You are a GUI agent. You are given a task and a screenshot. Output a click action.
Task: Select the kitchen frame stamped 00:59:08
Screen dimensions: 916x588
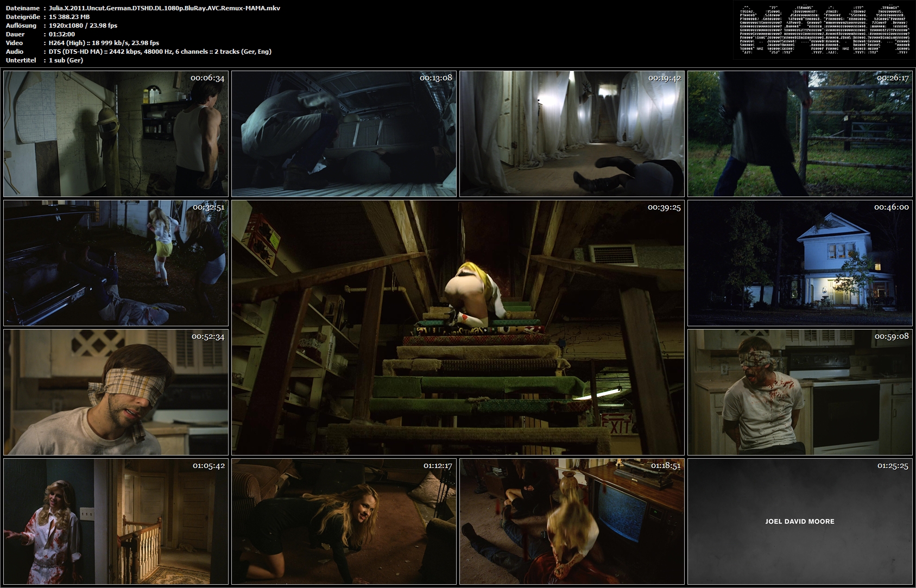pyautogui.click(x=800, y=392)
